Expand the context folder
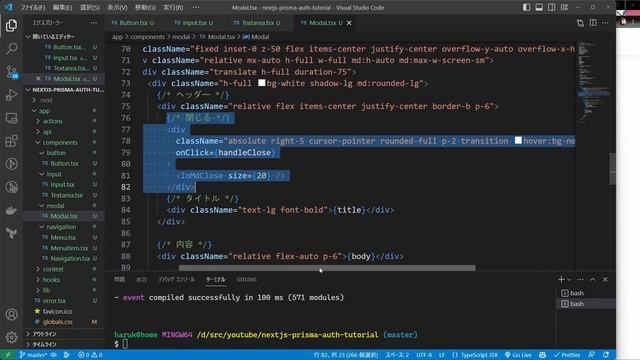Viewport: 640px width, 360px height. pos(63,269)
